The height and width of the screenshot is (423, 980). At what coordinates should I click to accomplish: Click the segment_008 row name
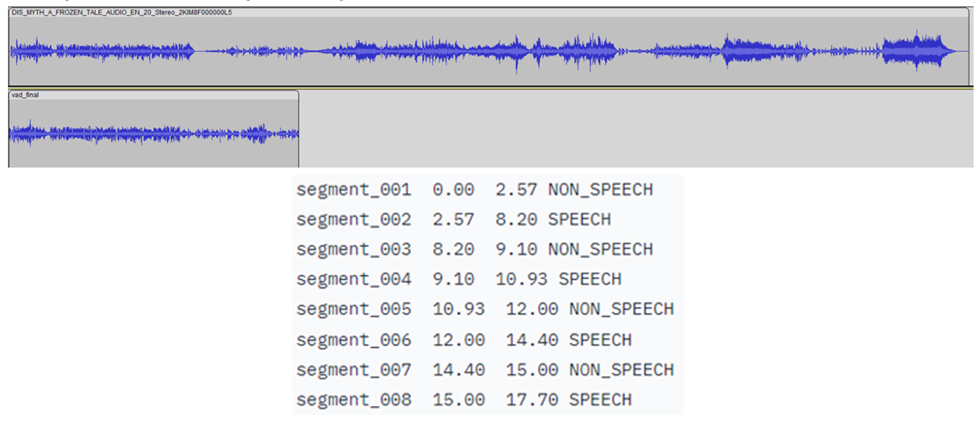(x=353, y=399)
